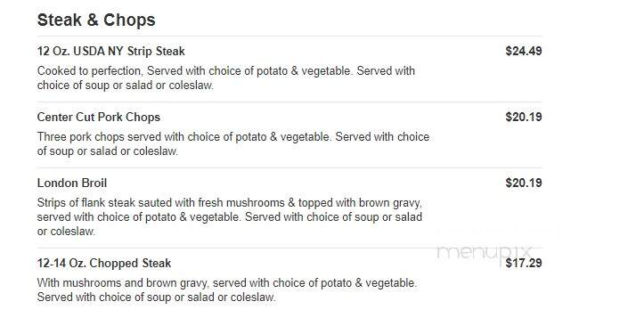The image size is (644, 326).
Task: Click the Steak & Chops heading
Action: tap(96, 20)
